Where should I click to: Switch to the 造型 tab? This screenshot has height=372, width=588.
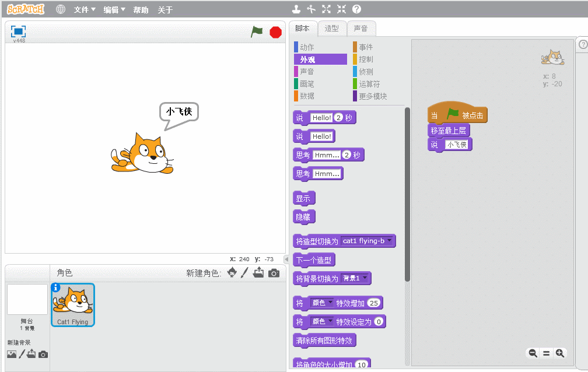(x=332, y=29)
